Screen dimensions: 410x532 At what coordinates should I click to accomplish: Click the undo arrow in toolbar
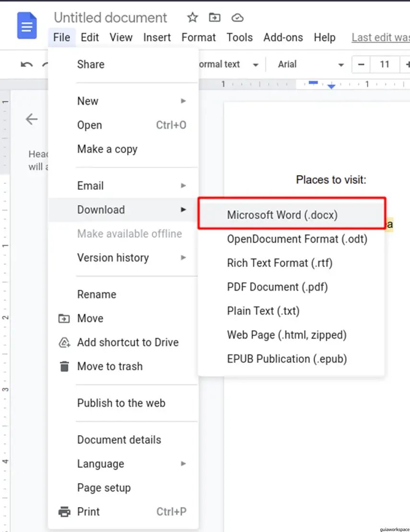(27, 64)
